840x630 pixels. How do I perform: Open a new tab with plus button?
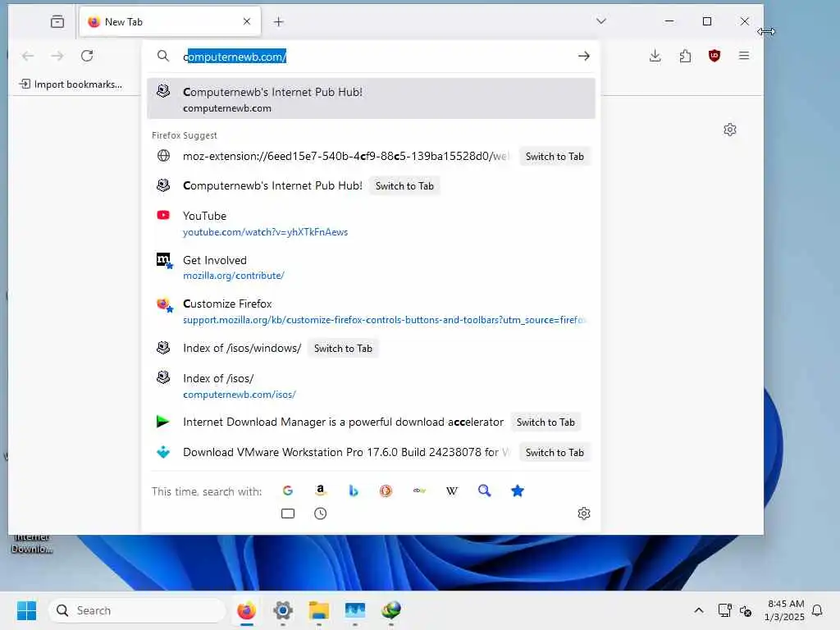pos(279,21)
